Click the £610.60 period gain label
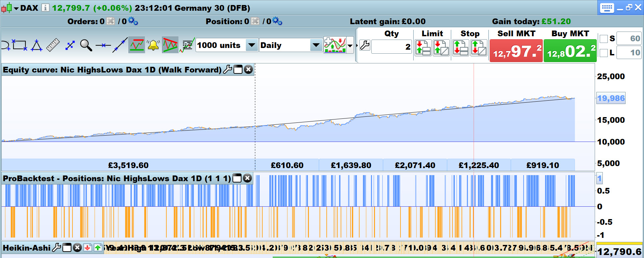The height and width of the screenshot is (258, 644). [287, 165]
